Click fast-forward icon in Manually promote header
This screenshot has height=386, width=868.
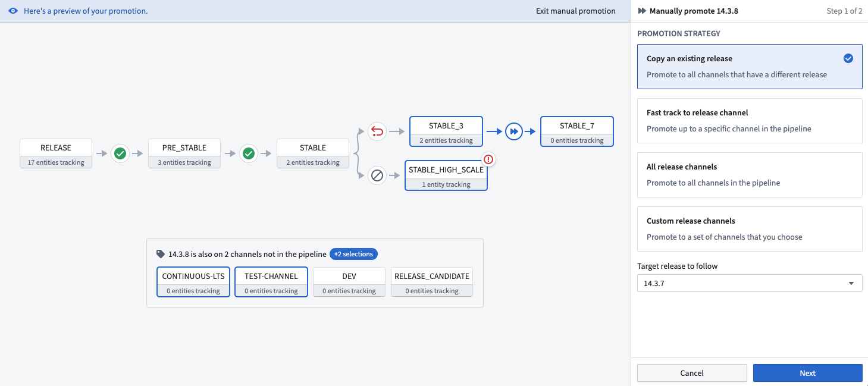coord(642,11)
